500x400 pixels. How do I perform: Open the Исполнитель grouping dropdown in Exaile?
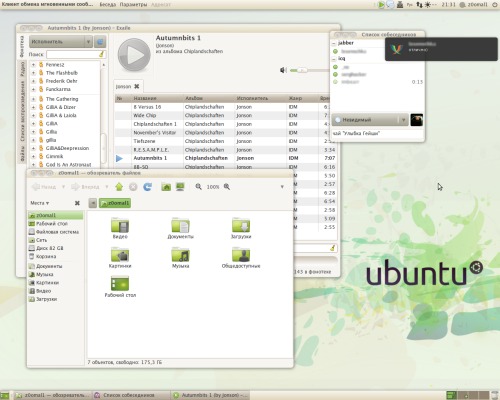click(60, 42)
